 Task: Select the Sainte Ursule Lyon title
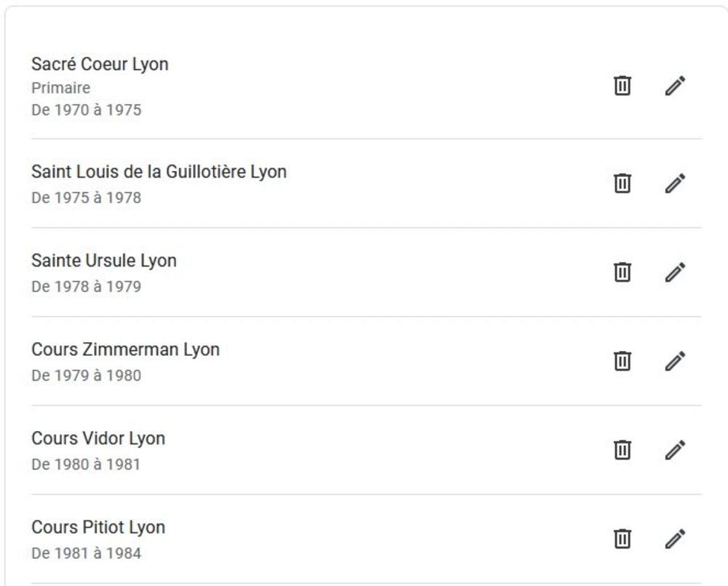[103, 261]
